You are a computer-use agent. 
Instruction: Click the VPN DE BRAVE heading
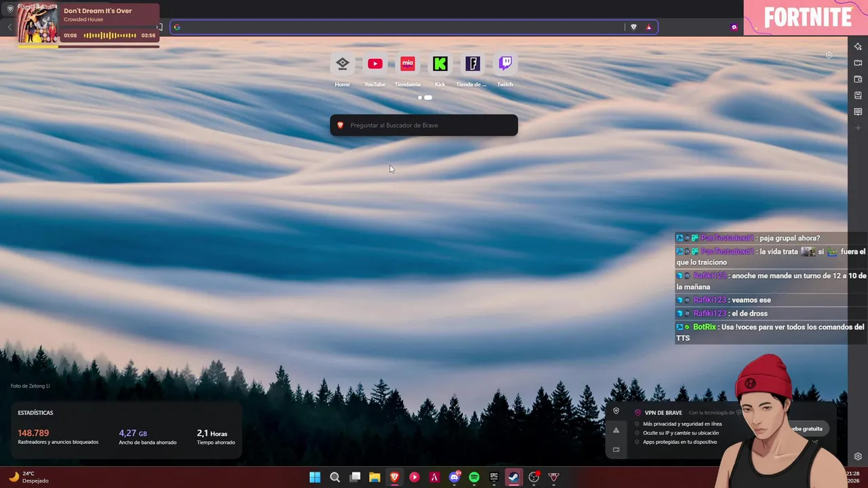[x=663, y=413]
